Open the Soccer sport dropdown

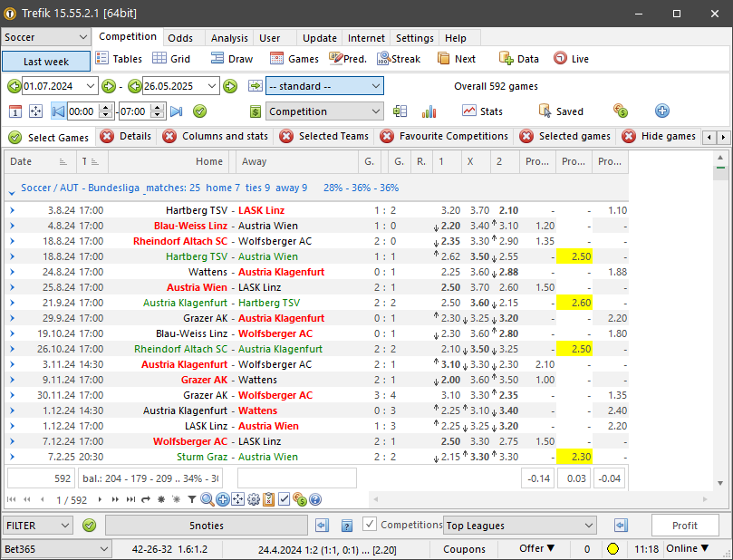point(46,37)
